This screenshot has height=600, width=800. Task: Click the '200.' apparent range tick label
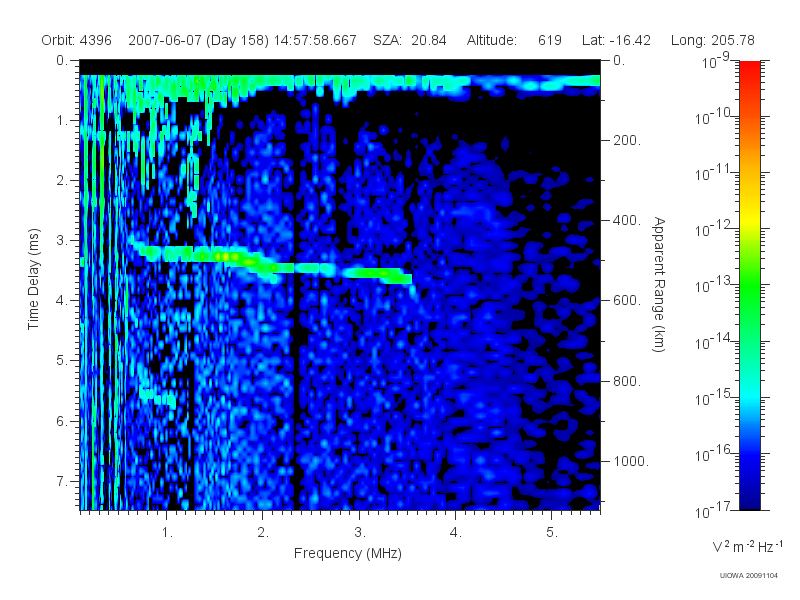pos(627,140)
